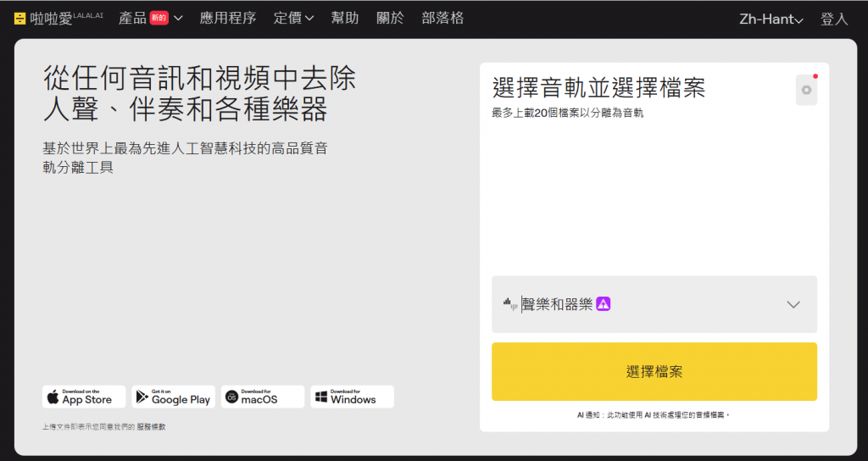Click the AI 通知 notice text
868x461 pixels.
(654, 414)
